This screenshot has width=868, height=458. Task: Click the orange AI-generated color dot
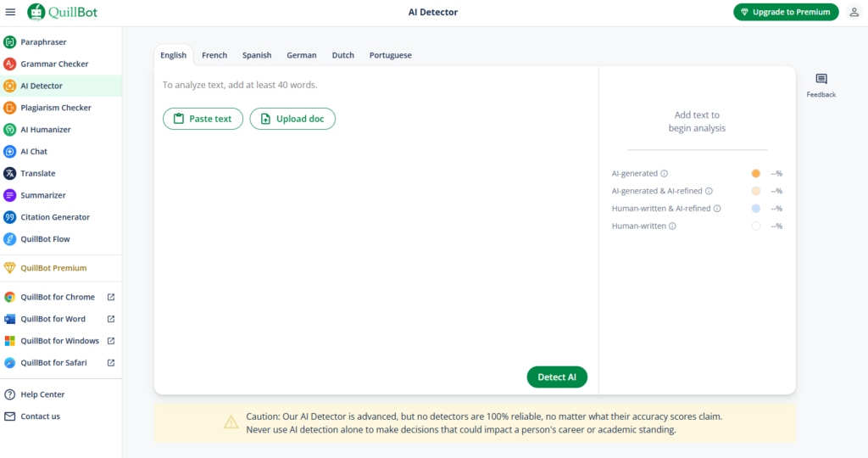[755, 174]
